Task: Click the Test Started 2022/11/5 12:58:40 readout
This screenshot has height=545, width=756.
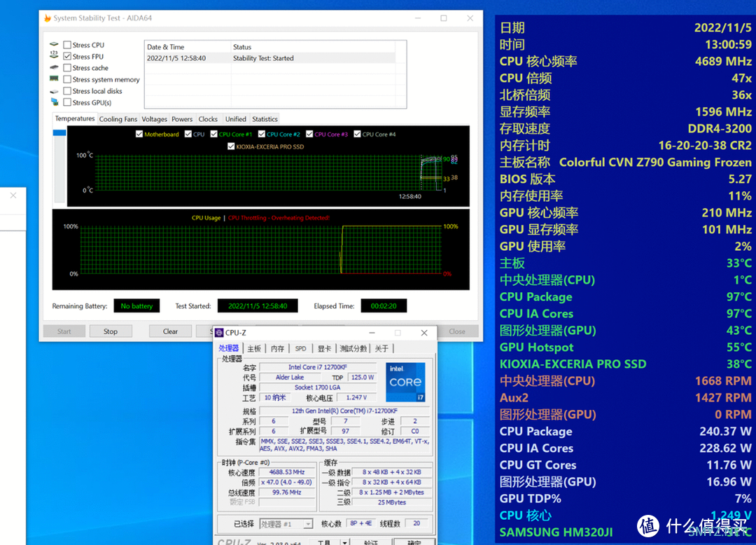Action: point(258,306)
